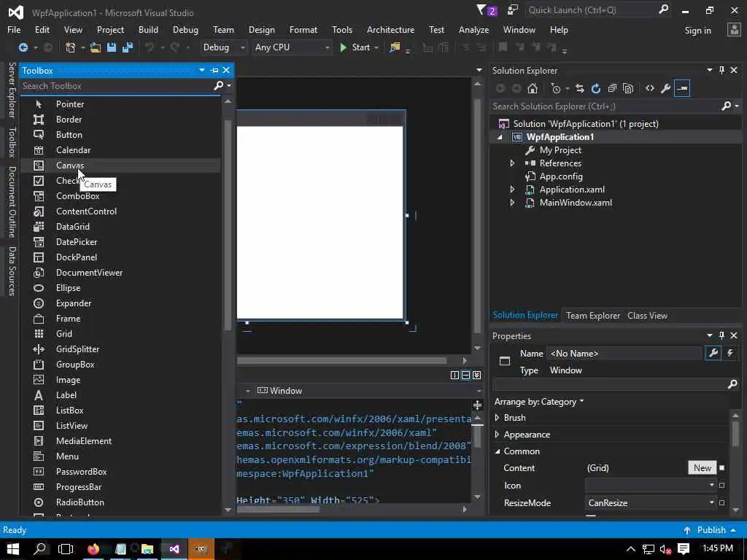Screen dimensions: 747x560
Task: Select the MediaElement control in Toolbox
Action: [x=120, y=441]
